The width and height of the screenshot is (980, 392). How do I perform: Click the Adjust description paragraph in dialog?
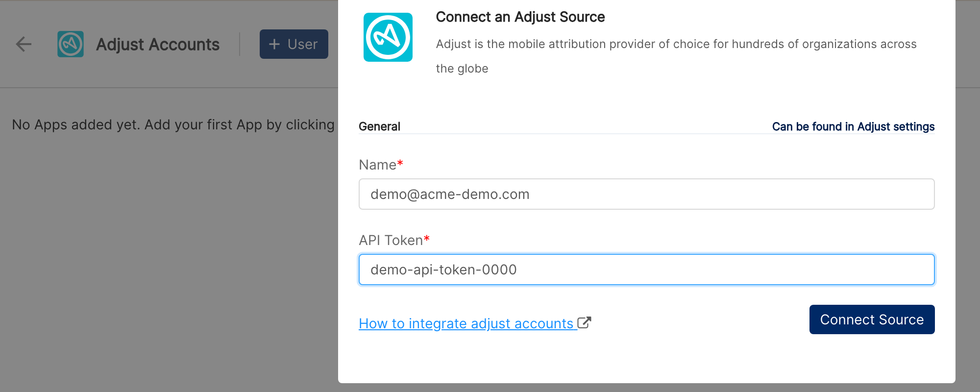[676, 56]
